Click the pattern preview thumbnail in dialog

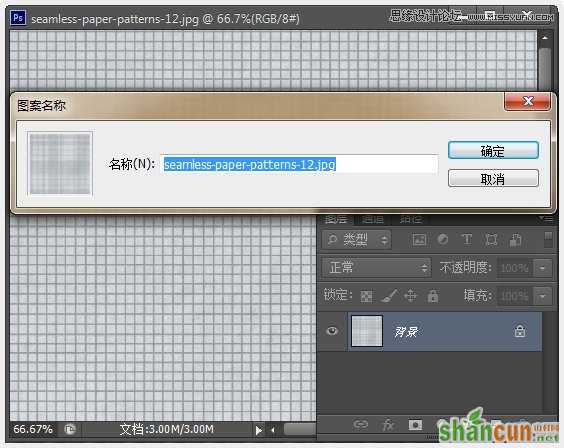tap(60, 164)
